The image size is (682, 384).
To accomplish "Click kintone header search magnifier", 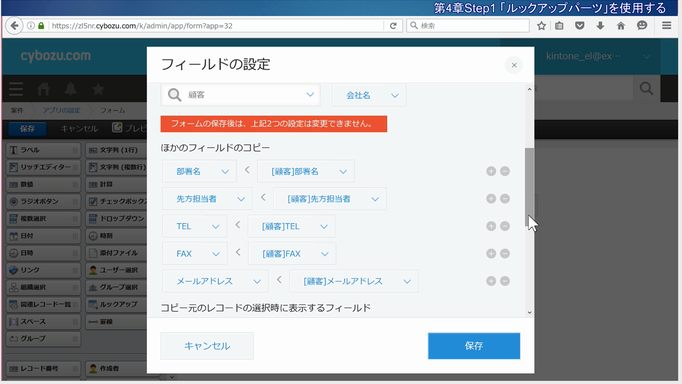I will pyautogui.click(x=646, y=89).
